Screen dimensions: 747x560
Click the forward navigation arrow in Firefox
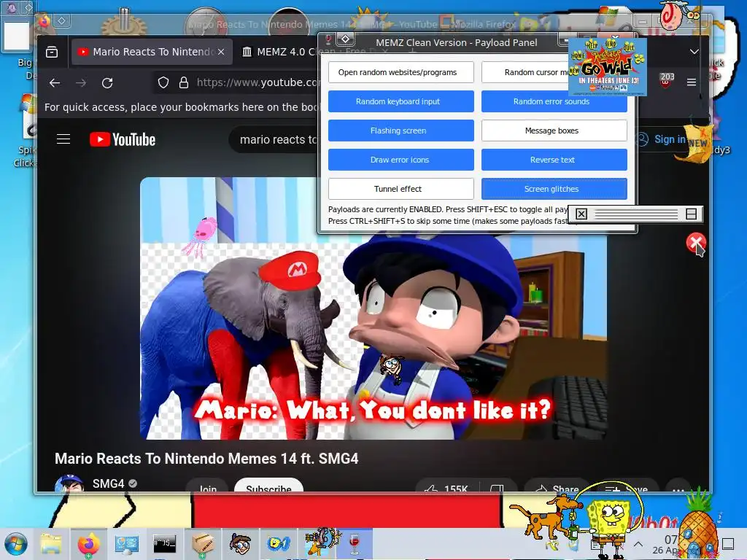tap(81, 83)
